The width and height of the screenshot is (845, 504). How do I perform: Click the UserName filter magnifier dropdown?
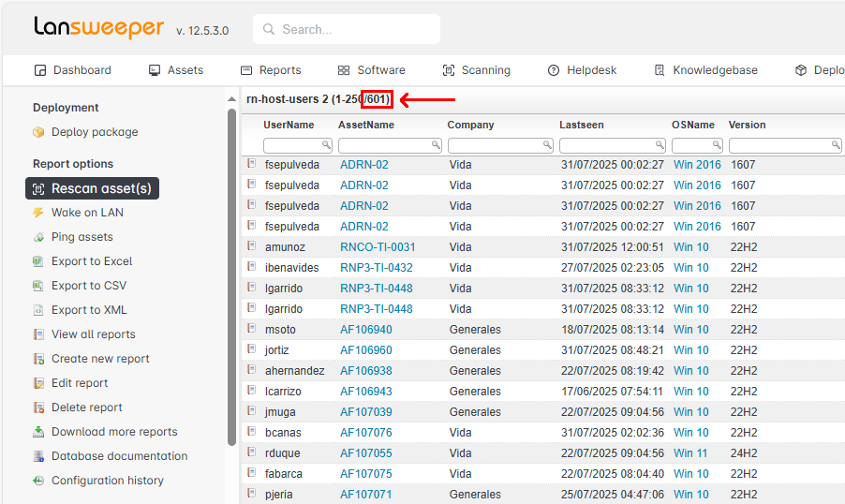pos(327,145)
